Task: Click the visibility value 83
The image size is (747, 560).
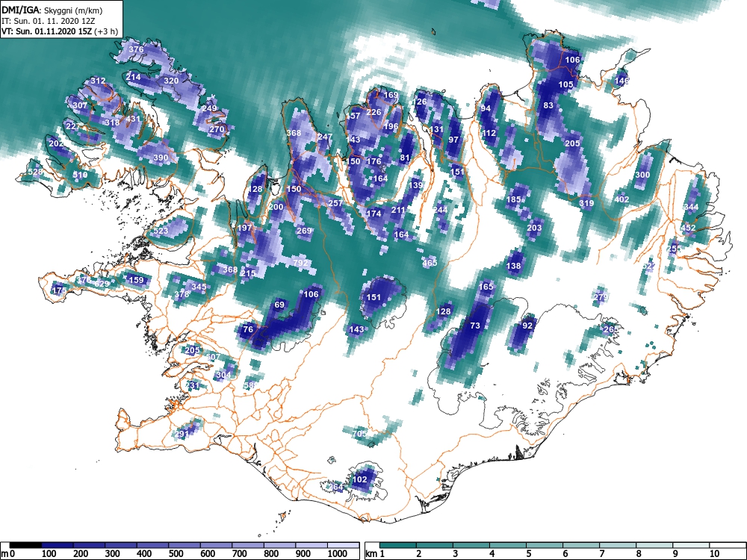Action: coord(548,105)
